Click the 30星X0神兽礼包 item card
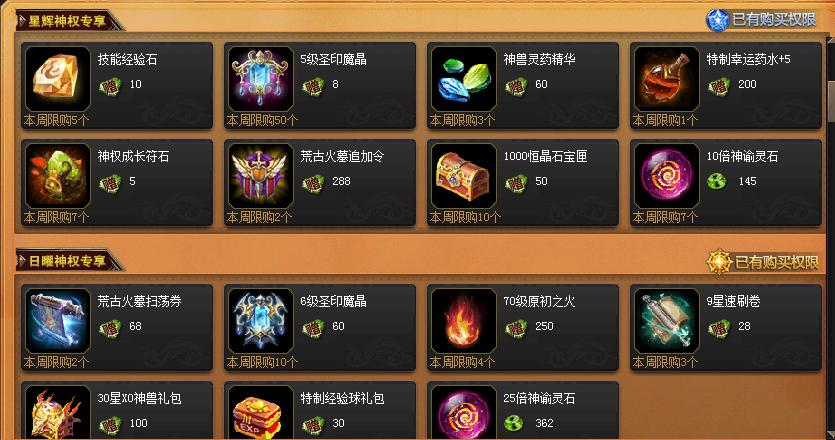This screenshot has width=835, height=440. (x=117, y=411)
